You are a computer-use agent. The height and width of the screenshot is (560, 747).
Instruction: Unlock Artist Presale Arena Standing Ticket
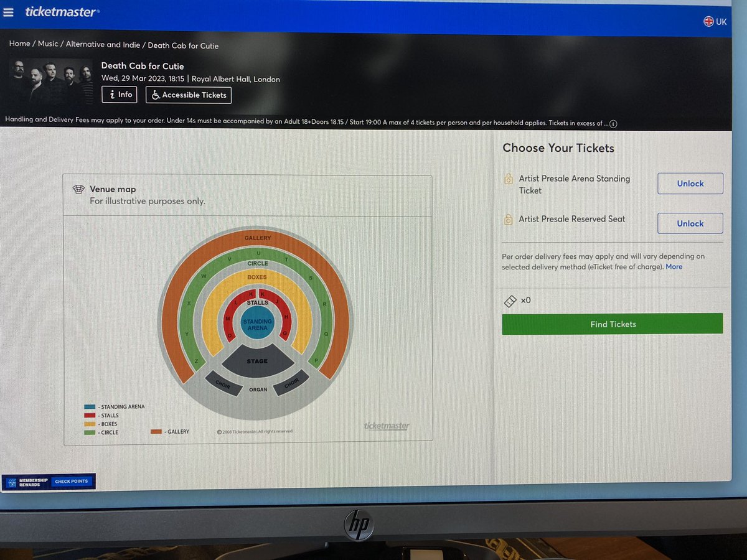690,184
